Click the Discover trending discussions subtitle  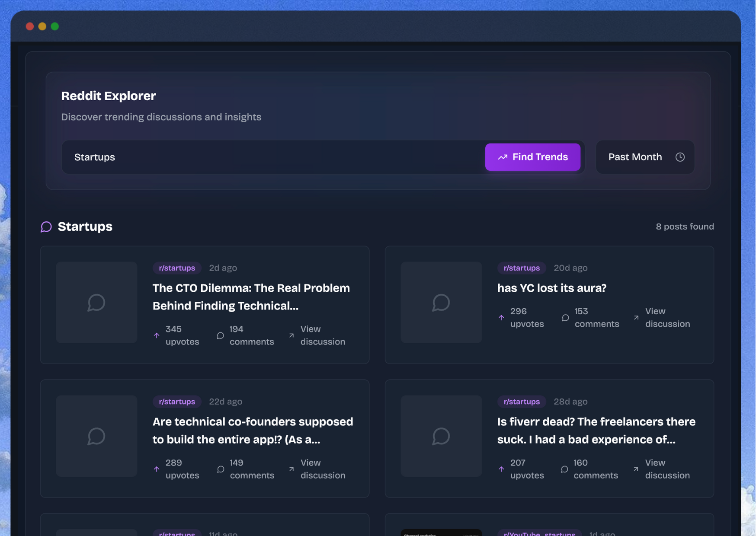point(161,117)
